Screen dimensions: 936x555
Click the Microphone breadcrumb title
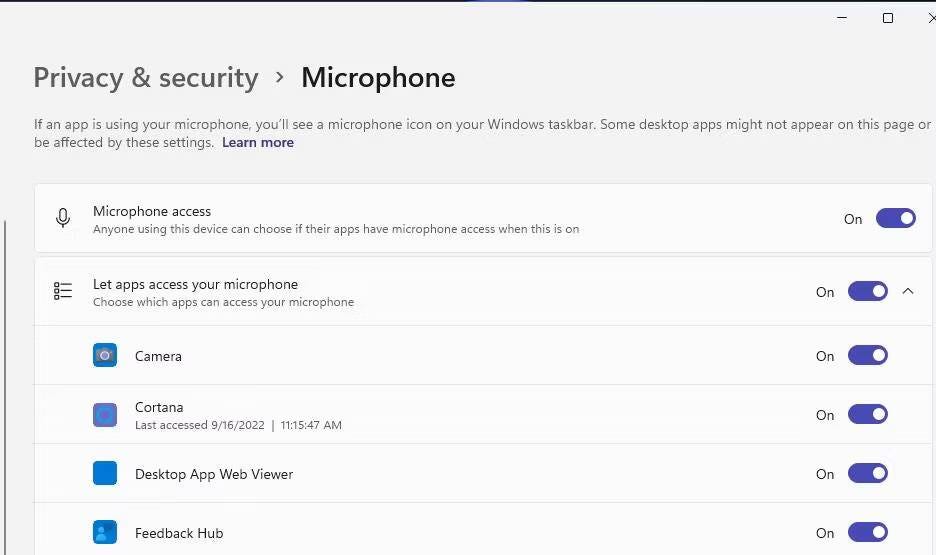378,78
